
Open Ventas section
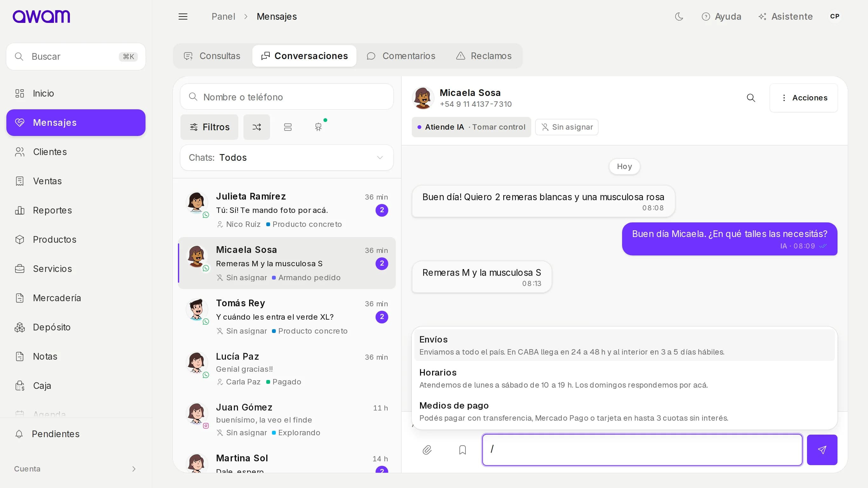tap(76, 181)
